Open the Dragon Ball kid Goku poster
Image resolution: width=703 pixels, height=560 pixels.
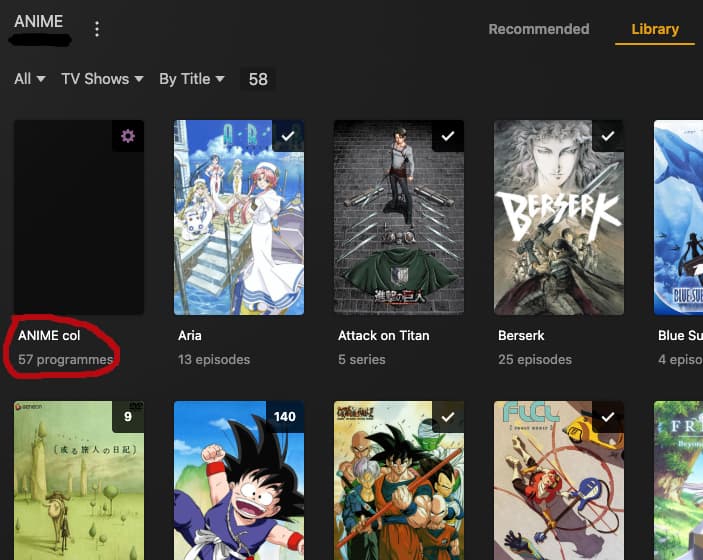[x=239, y=481]
